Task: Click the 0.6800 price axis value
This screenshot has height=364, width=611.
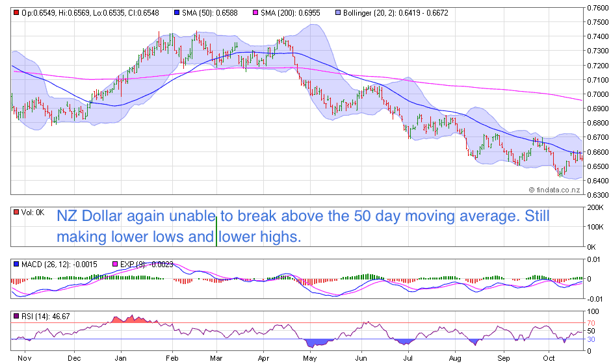Action: [x=598, y=123]
